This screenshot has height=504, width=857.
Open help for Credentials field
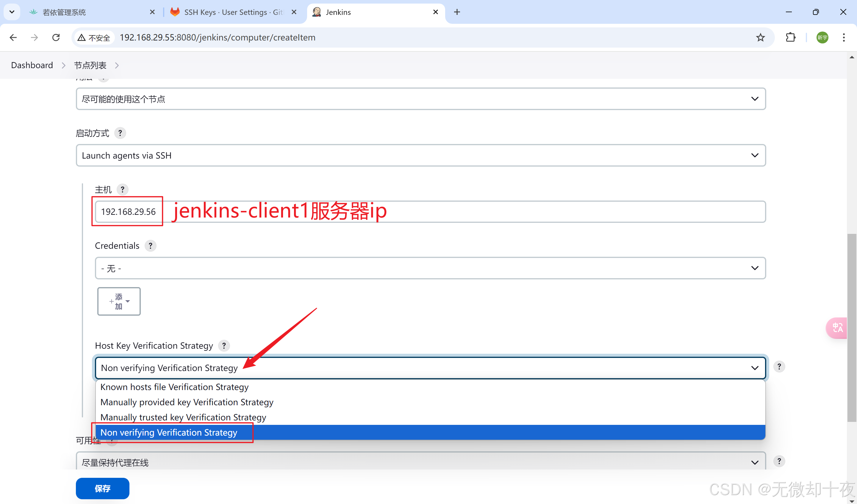(x=150, y=245)
